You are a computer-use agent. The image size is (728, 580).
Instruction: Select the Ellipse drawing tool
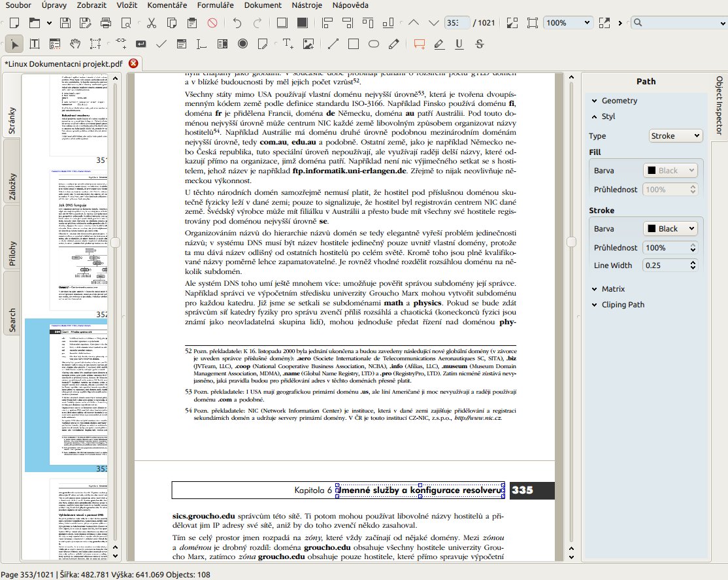click(x=374, y=44)
